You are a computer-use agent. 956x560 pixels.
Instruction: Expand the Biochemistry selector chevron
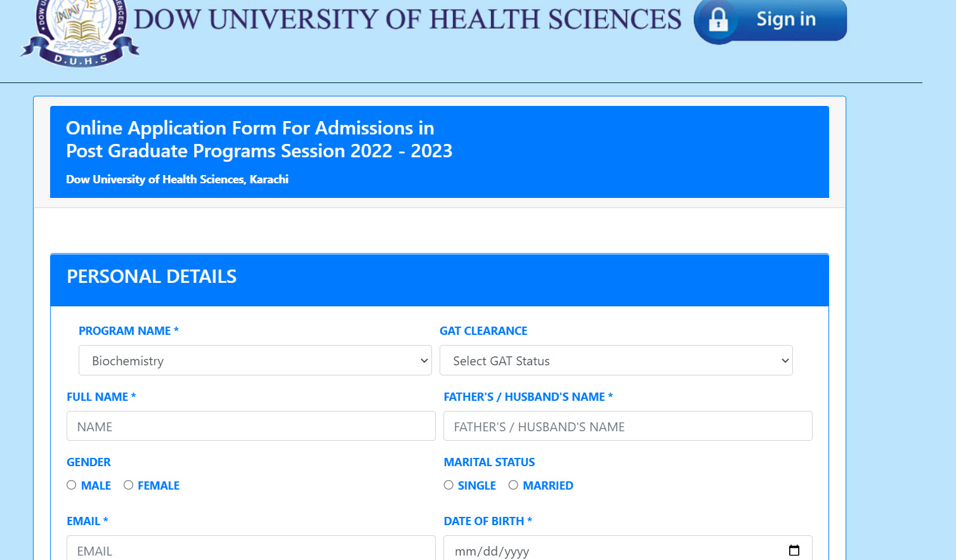pos(424,360)
